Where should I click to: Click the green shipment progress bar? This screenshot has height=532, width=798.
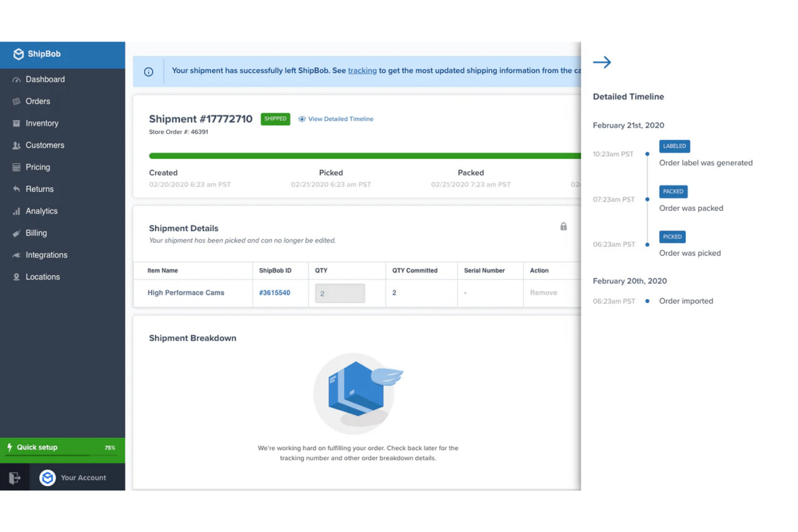365,156
